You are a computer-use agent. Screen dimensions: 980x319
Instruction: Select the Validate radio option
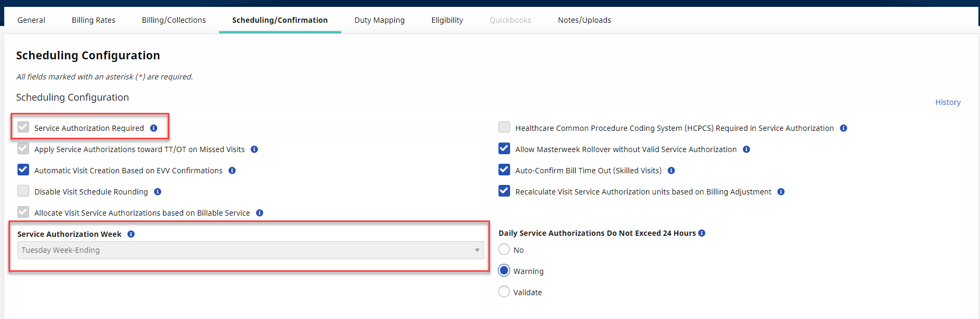point(504,292)
